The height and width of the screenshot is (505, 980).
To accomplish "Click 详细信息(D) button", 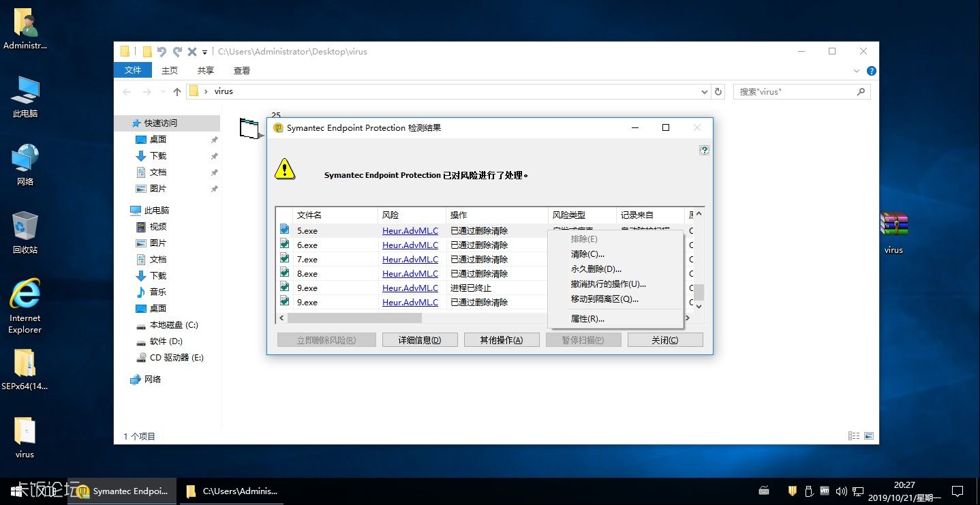I will coord(420,340).
